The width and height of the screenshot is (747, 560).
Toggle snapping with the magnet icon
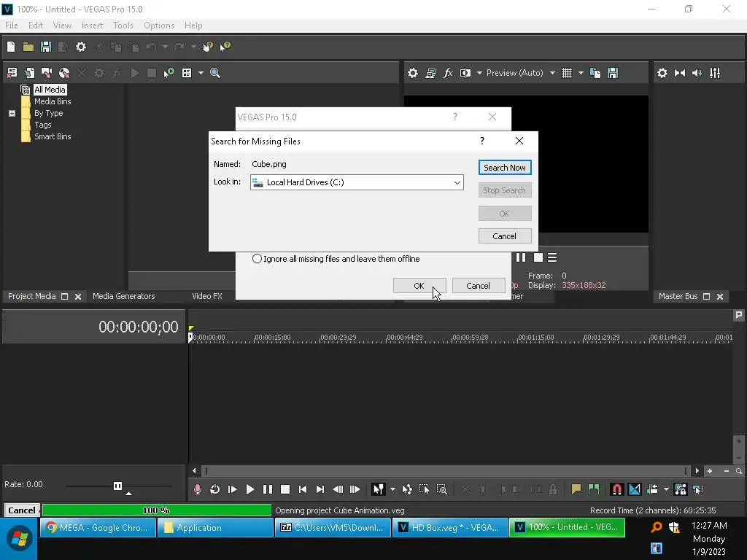click(616, 489)
